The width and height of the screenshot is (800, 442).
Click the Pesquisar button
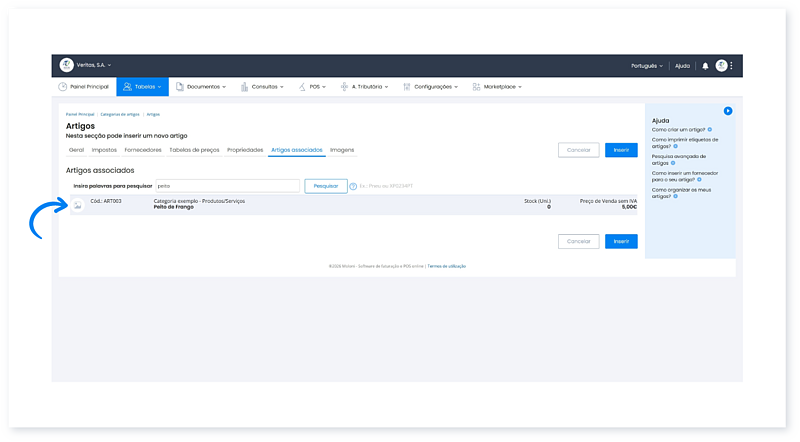coord(326,186)
